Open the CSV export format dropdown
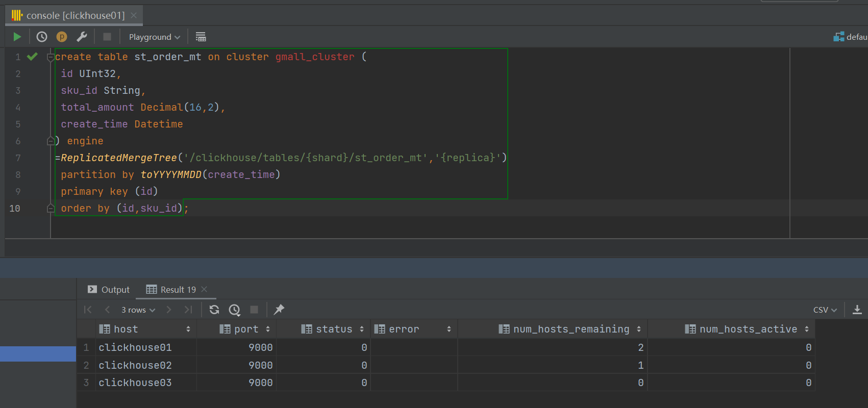 pyautogui.click(x=825, y=310)
